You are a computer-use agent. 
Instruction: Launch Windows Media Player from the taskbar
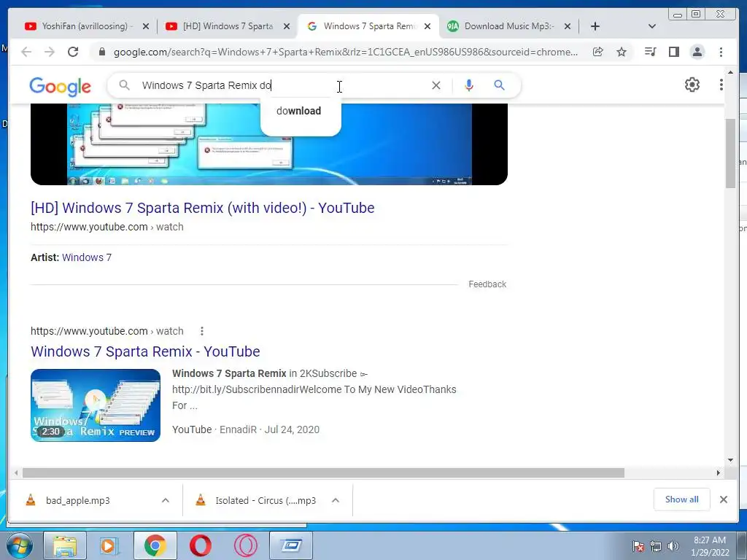[x=109, y=545]
